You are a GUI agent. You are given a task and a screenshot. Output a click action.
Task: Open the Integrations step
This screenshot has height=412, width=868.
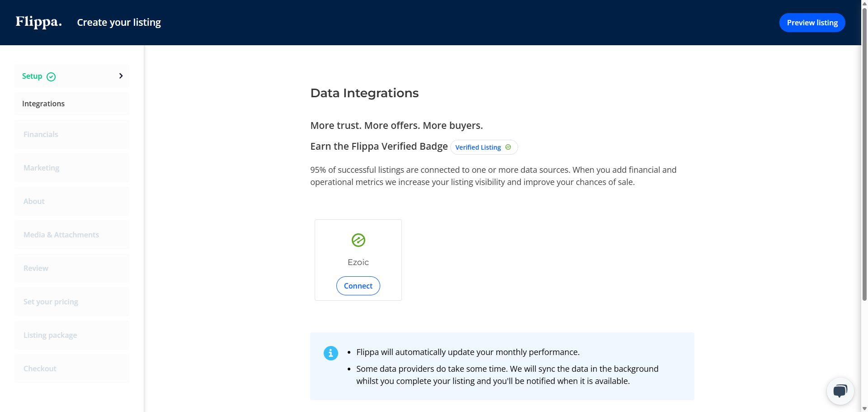pos(43,104)
